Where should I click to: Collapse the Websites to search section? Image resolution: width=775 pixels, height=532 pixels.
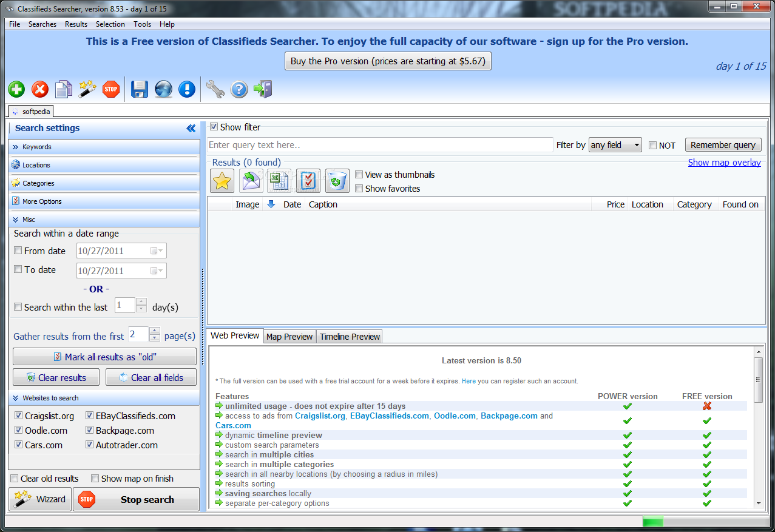point(104,398)
